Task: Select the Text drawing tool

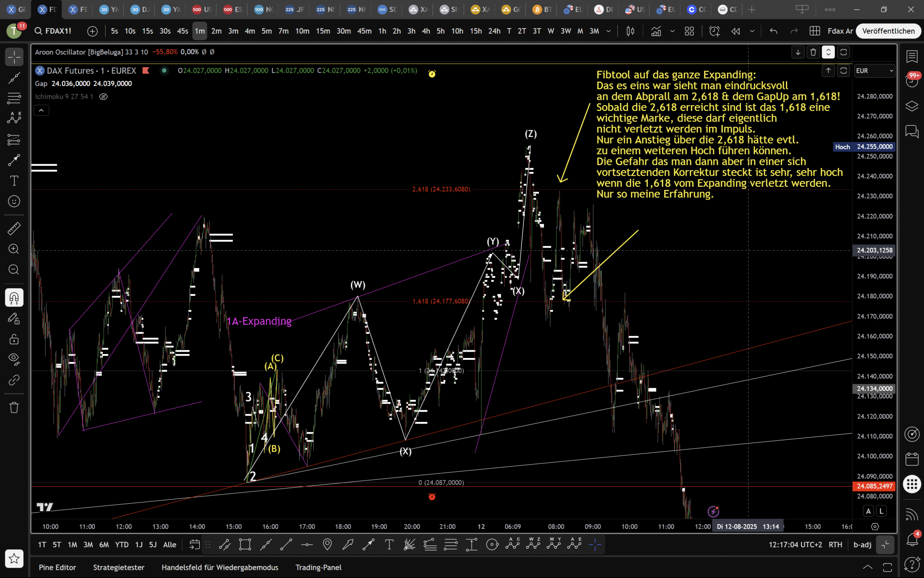Action: pos(14,180)
